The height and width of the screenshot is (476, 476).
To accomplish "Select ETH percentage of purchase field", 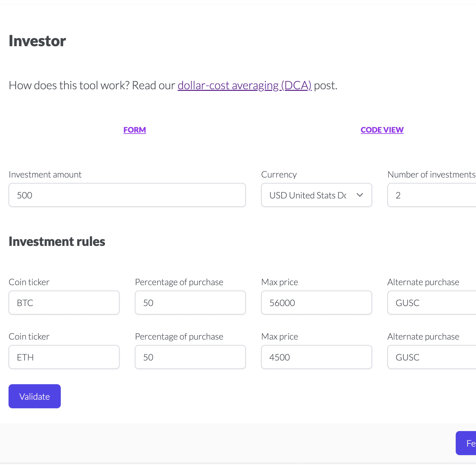I will coord(190,357).
